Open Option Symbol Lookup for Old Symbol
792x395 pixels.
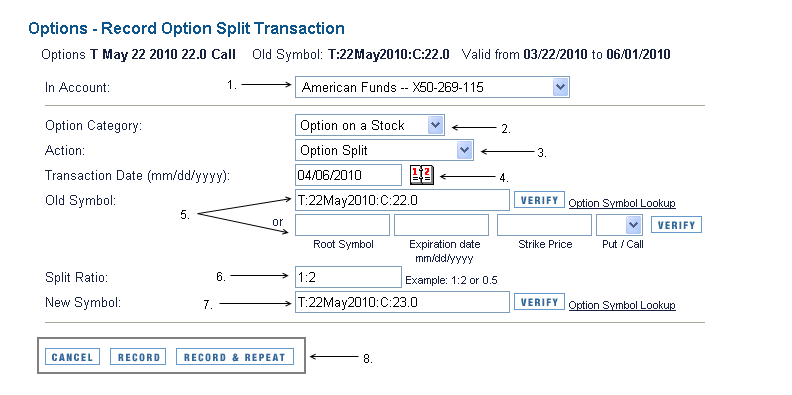(x=622, y=203)
